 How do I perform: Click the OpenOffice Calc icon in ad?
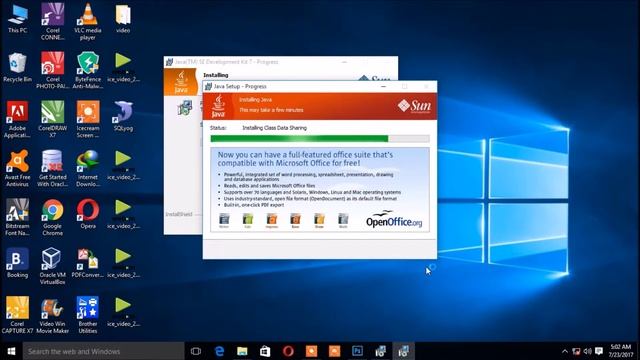coord(248,220)
